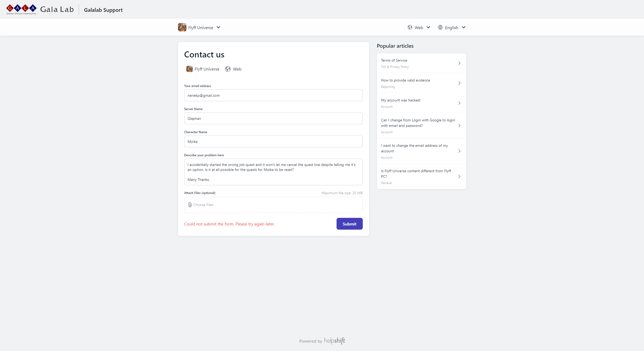Screen dimensions: 644x351
Task: Click the Flyff Universe icon under Contact us
Action: pyautogui.click(x=190, y=69)
